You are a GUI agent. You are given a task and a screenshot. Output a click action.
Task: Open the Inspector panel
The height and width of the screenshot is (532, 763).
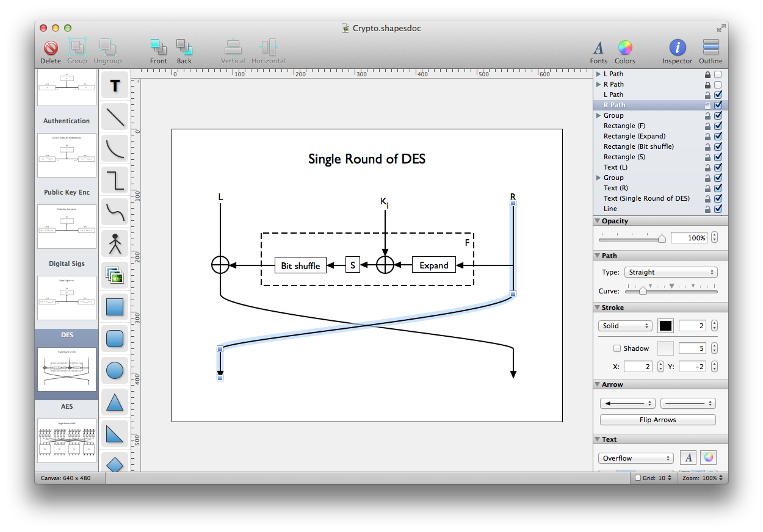[677, 51]
